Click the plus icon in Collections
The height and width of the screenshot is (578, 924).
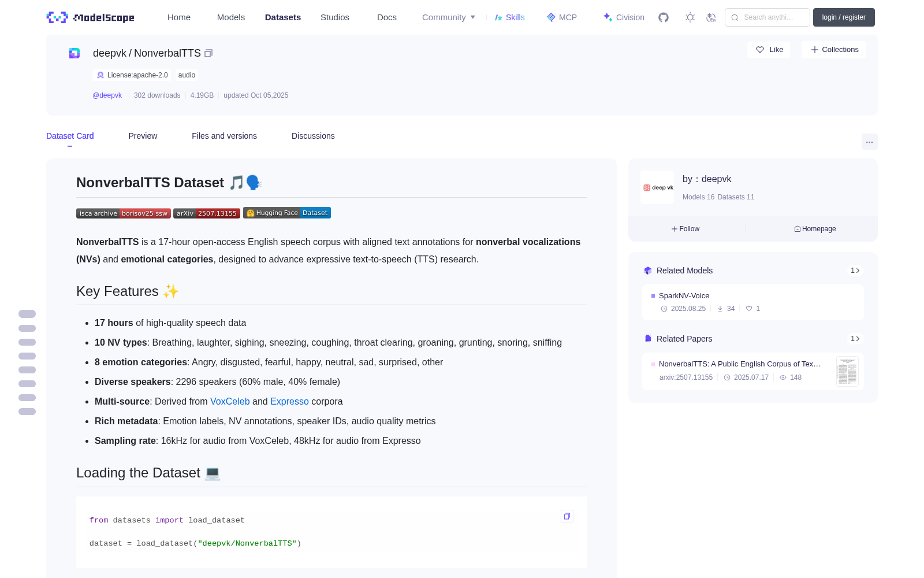click(x=815, y=50)
